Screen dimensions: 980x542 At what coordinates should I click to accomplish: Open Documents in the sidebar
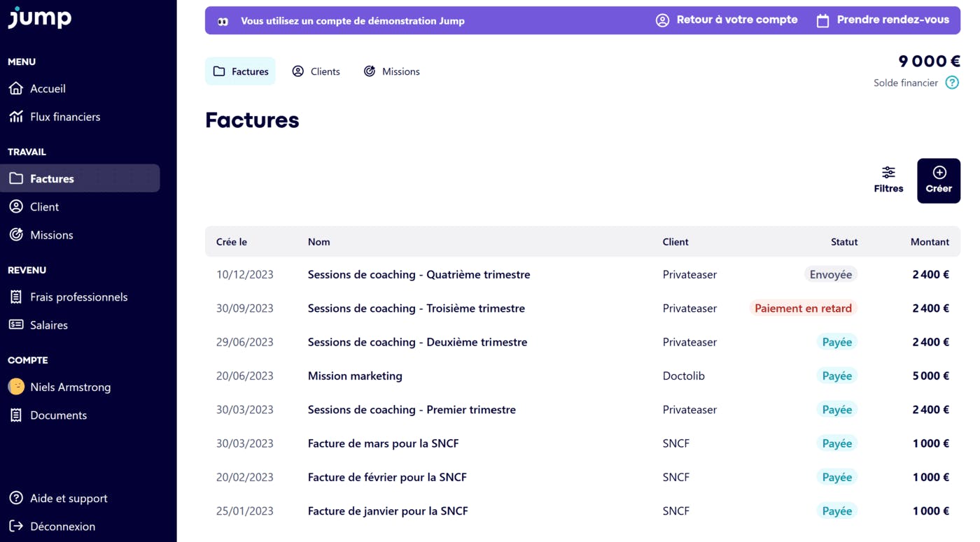(x=58, y=415)
